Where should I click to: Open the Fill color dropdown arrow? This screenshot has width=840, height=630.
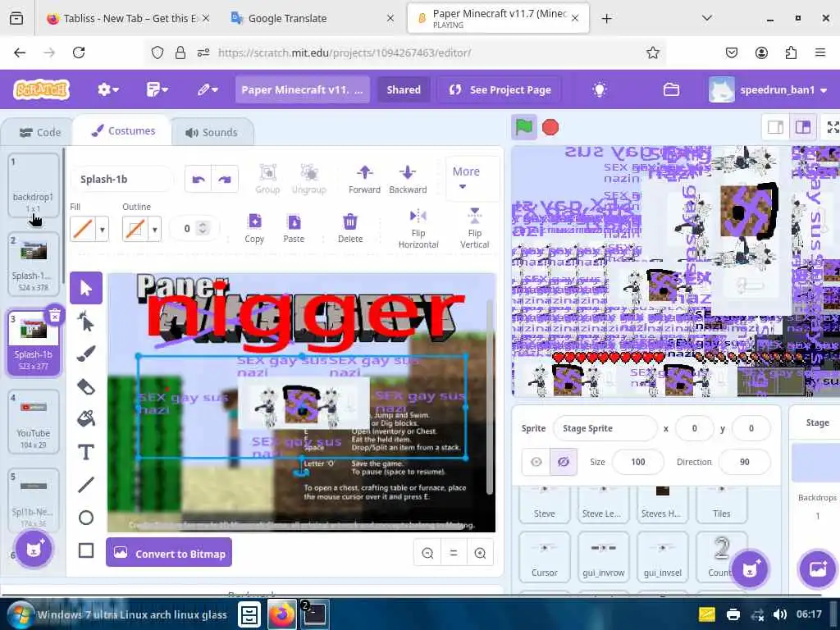coord(103,230)
